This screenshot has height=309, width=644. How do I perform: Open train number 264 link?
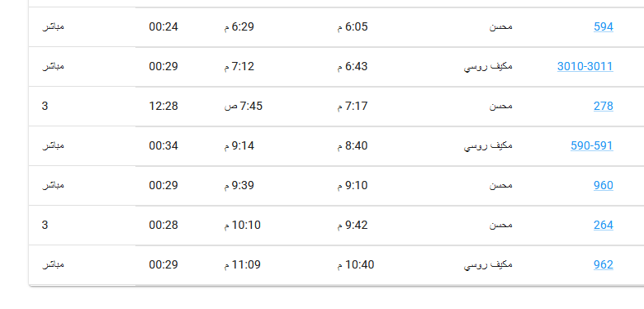tap(604, 226)
